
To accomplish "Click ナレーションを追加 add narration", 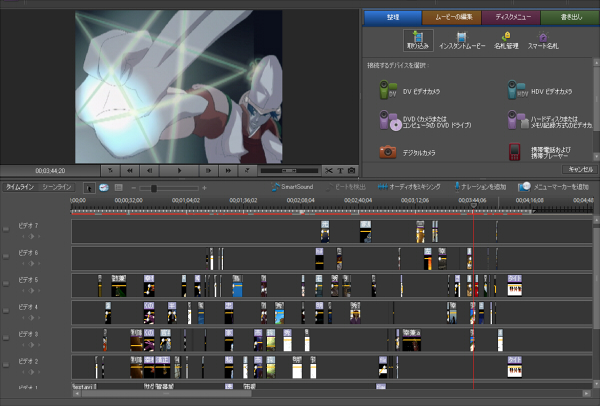I will (480, 187).
